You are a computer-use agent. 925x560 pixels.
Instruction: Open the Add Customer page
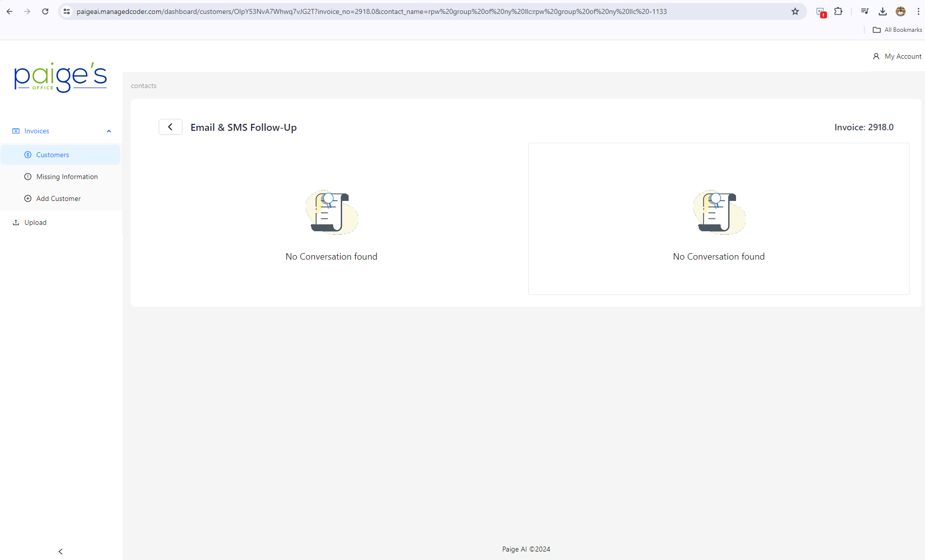click(61, 198)
